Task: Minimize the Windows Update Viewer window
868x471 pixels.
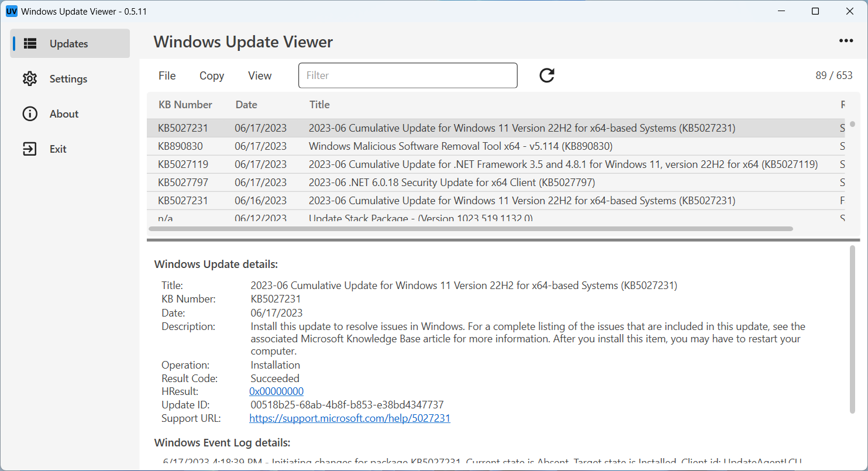Action: tap(781, 11)
